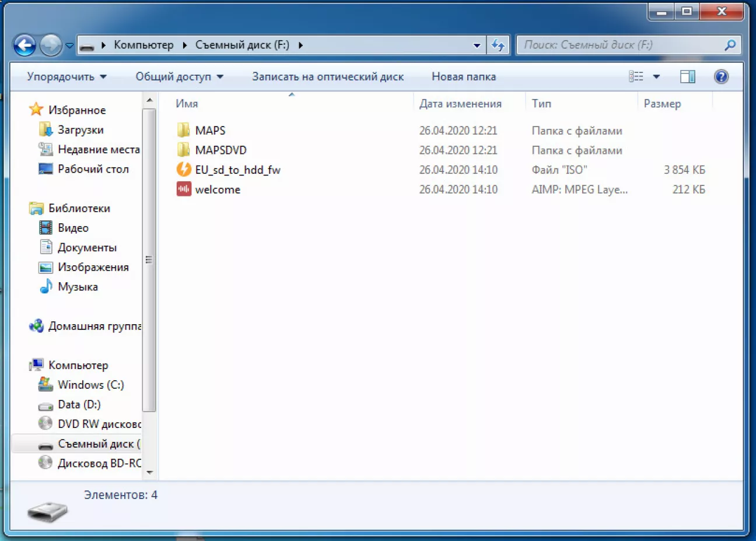The height and width of the screenshot is (541, 756).
Task: Open the MAPSDVD folder
Action: [x=220, y=150]
